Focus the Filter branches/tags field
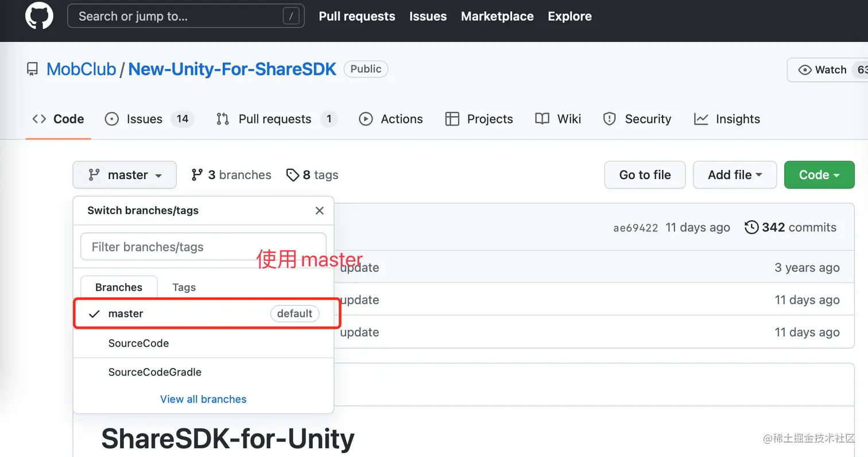 pos(203,247)
